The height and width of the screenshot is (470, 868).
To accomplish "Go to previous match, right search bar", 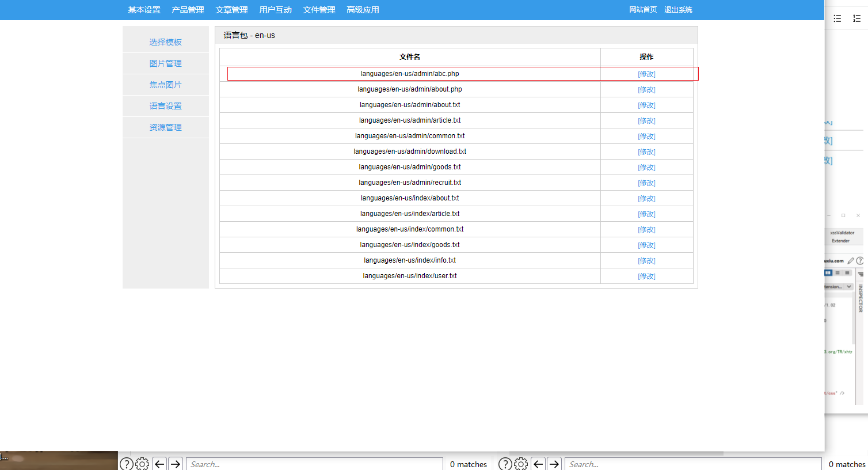I will click(x=538, y=464).
